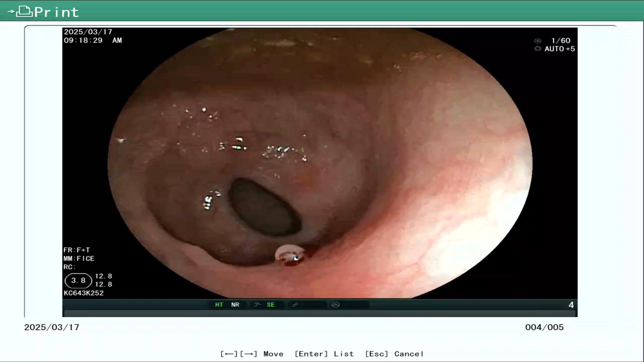644x362 pixels.
Task: Click the RC: label
Action: [x=70, y=267]
